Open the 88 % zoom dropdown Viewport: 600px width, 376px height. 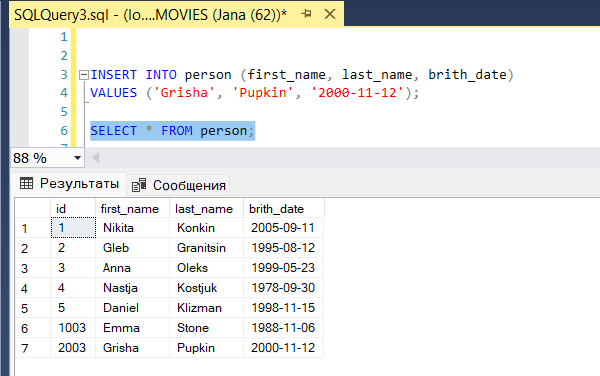click(x=77, y=158)
